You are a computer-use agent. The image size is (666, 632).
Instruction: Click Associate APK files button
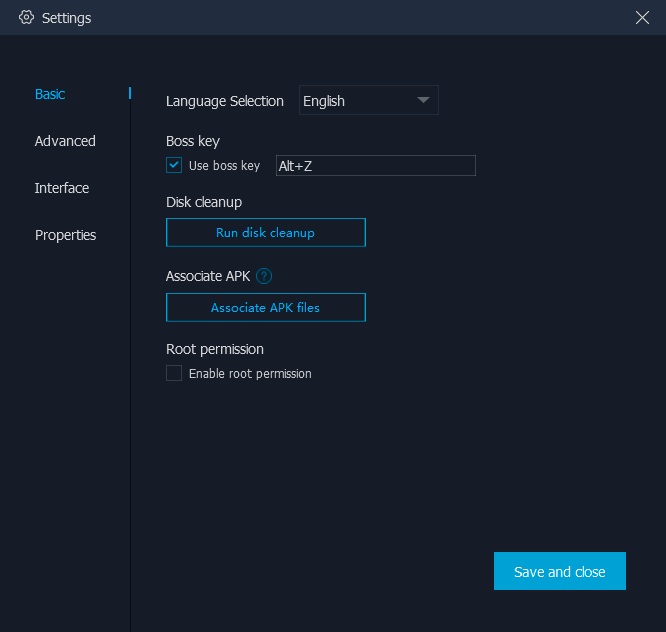(x=266, y=307)
